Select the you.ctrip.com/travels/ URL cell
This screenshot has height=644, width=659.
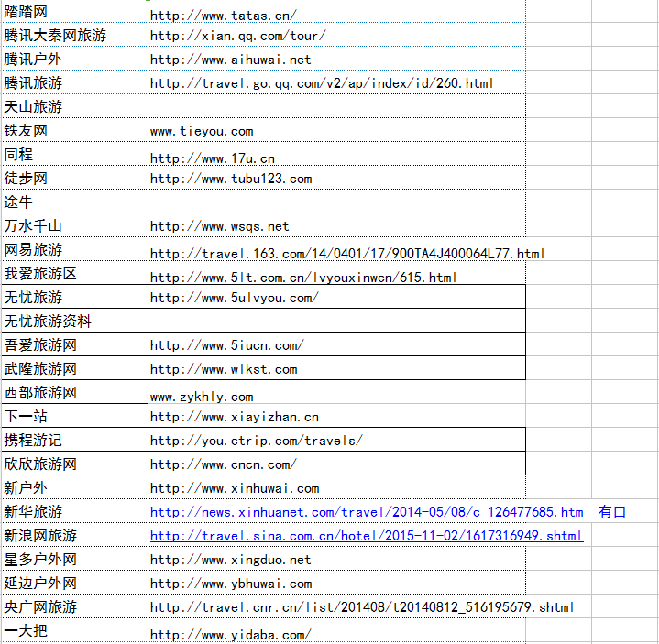click(x=336, y=440)
